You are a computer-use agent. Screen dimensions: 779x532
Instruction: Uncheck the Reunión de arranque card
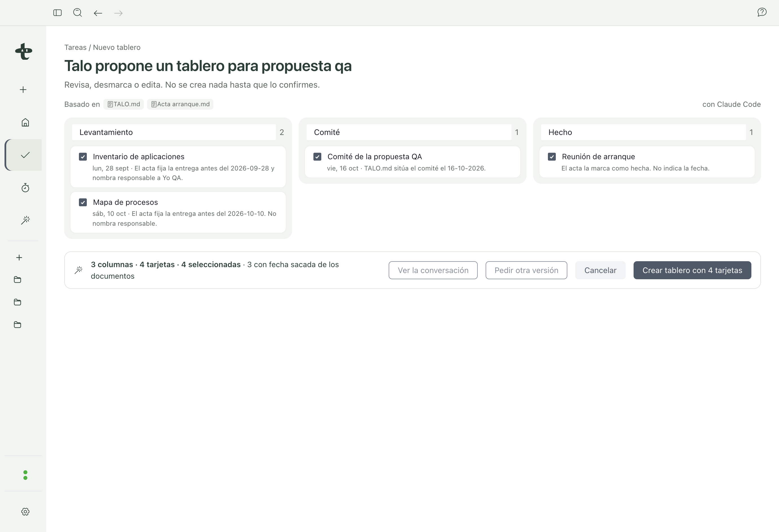(552, 157)
